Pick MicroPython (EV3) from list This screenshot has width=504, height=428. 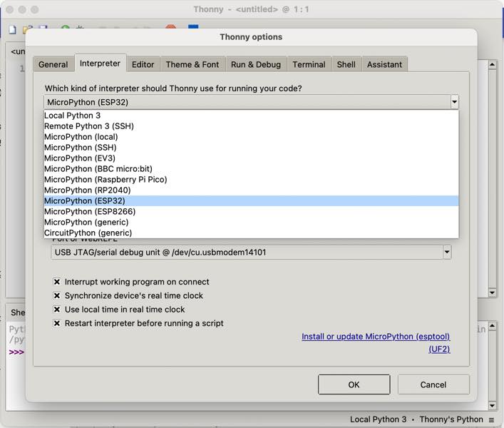pos(251,158)
